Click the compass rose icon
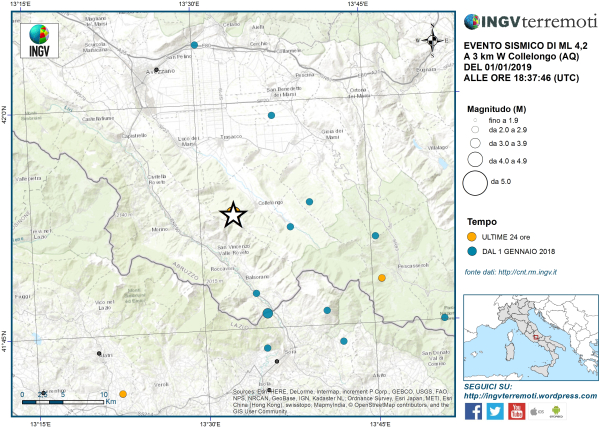 432,40
